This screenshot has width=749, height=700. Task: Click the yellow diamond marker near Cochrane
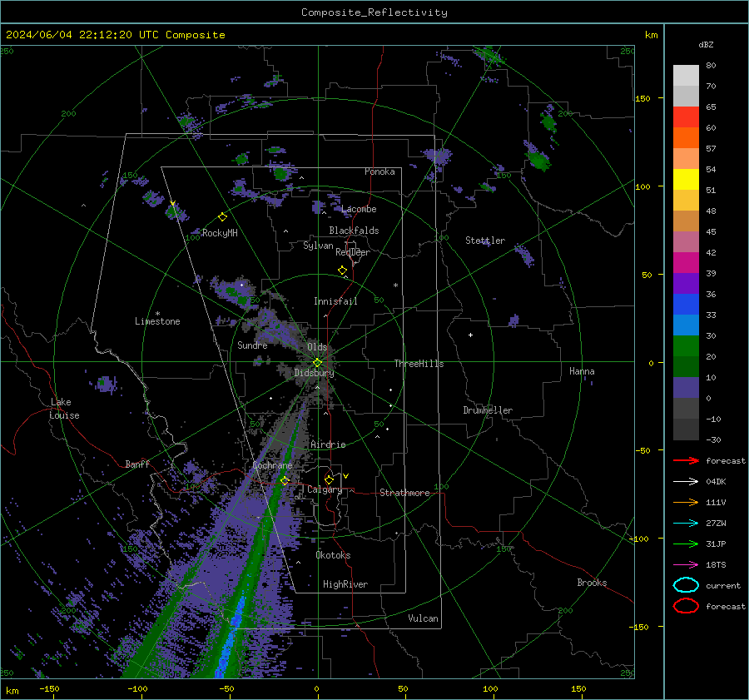click(x=285, y=480)
